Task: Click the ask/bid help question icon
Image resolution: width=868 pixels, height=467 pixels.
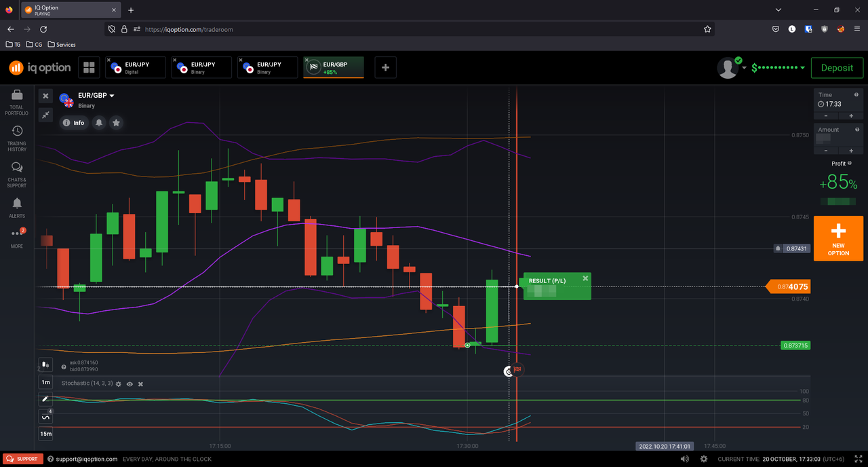Action: [64, 366]
